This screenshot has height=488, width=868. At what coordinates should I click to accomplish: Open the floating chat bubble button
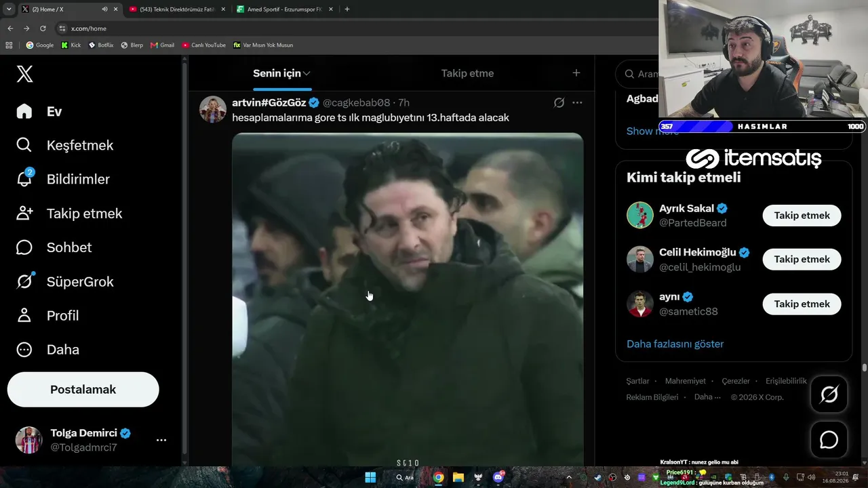pyautogui.click(x=829, y=440)
